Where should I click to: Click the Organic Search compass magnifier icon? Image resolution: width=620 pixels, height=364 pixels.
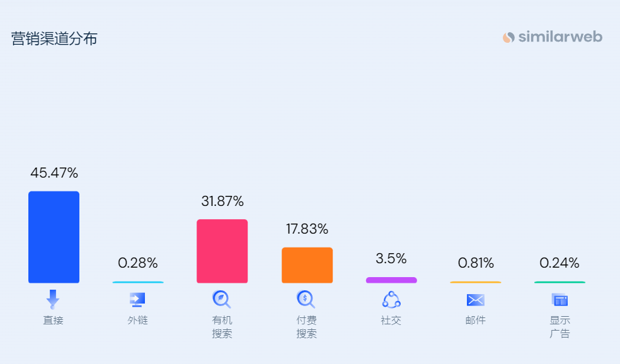coord(222,299)
